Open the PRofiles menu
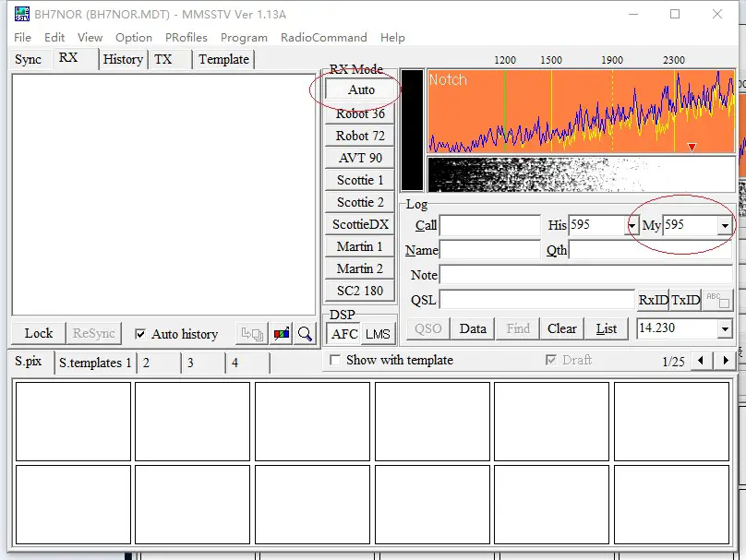This screenshot has height=560, width=746. [x=186, y=38]
